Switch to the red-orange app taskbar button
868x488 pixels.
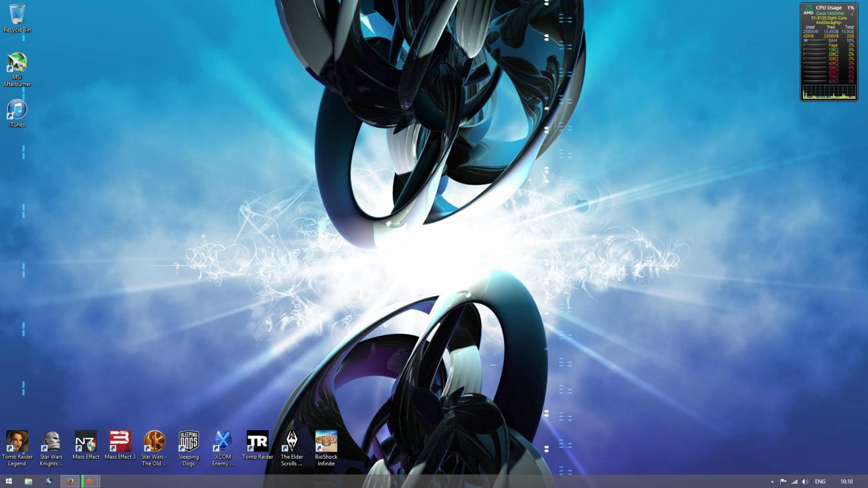pos(90,481)
